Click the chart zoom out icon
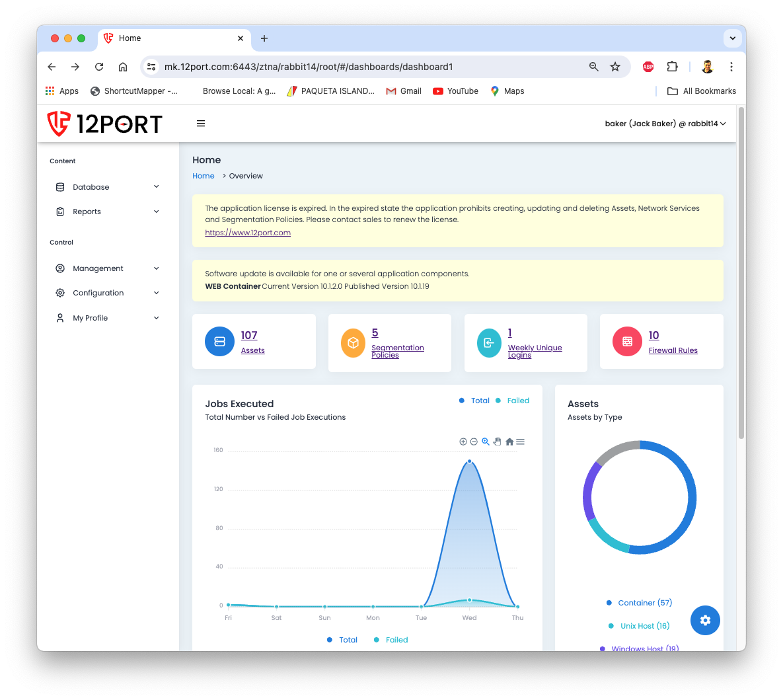The width and height of the screenshot is (783, 700). 474,442
